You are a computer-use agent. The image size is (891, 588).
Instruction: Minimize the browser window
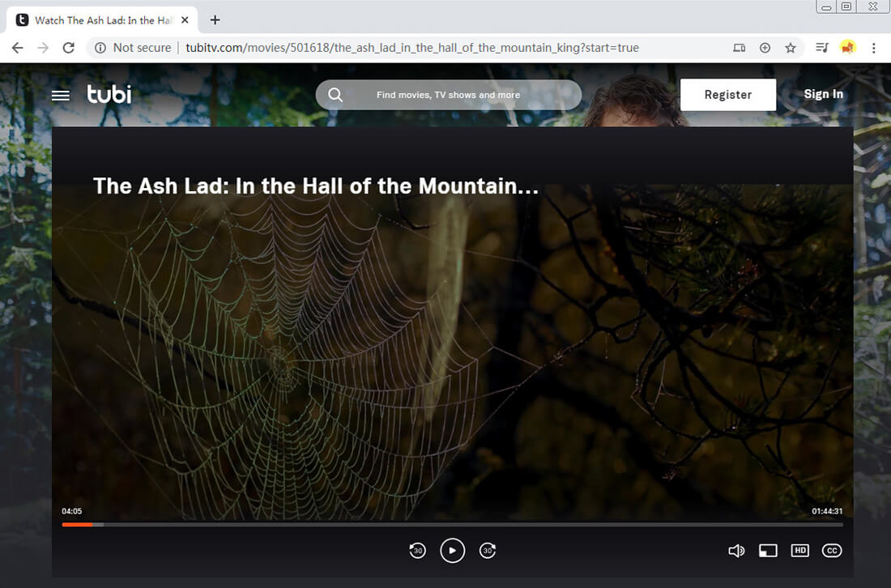[x=827, y=6]
